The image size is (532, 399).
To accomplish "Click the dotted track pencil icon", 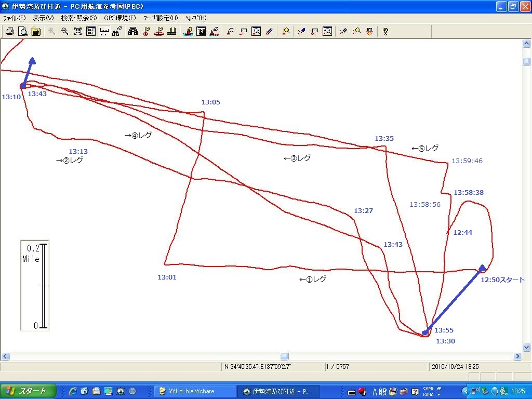I will (x=343, y=32).
